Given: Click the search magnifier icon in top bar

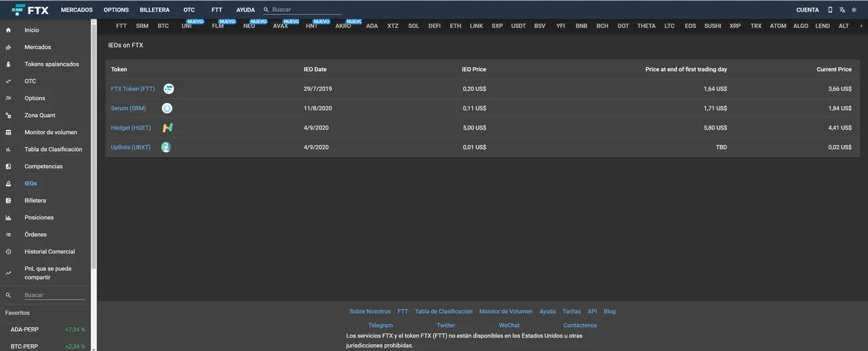Looking at the screenshot, I should pyautogui.click(x=267, y=10).
